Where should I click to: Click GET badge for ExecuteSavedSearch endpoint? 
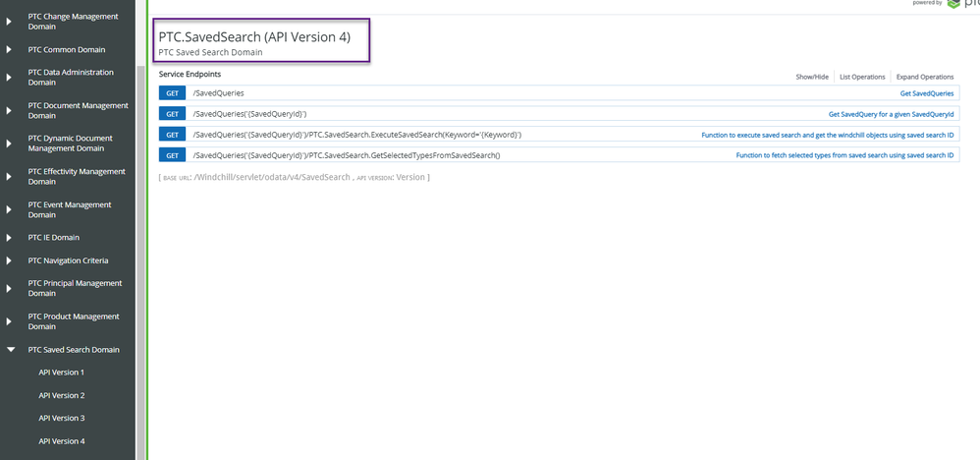coord(173,135)
